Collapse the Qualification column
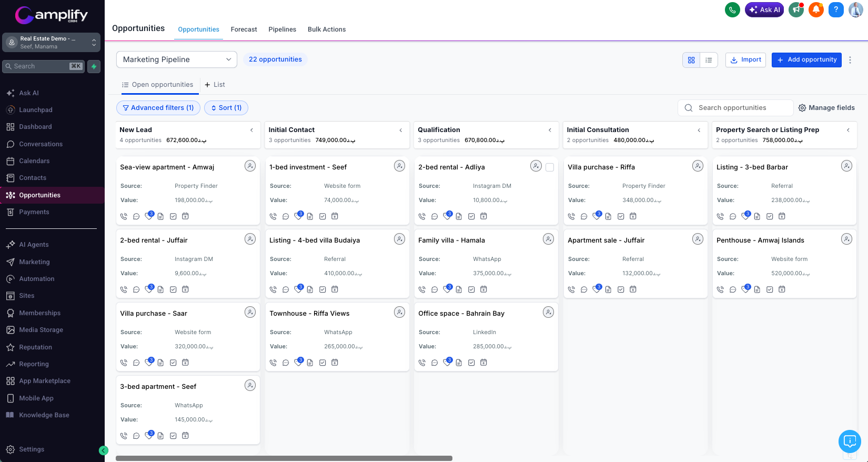 (550, 130)
